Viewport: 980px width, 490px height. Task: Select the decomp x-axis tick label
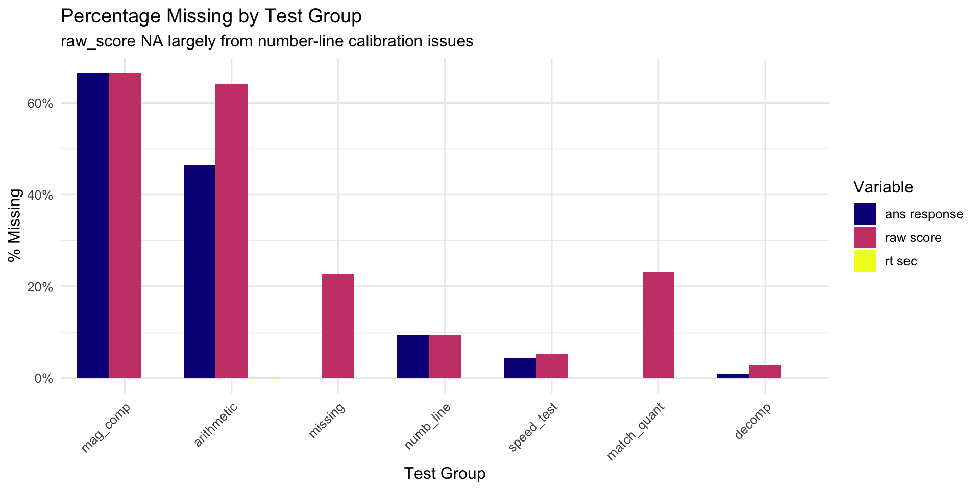(x=752, y=422)
